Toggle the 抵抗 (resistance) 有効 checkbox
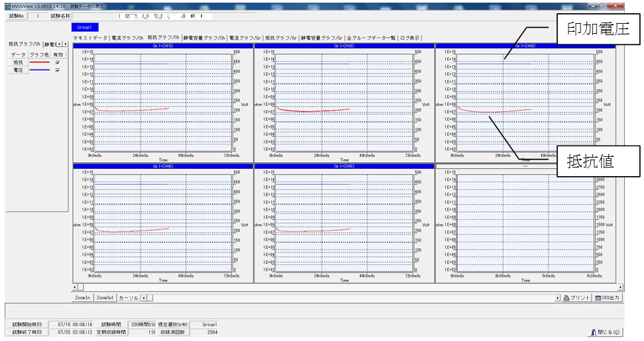The image size is (644, 341). pyautogui.click(x=58, y=62)
